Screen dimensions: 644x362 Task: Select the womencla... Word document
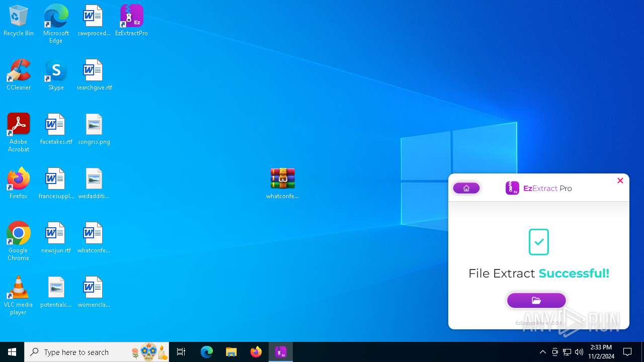(x=94, y=293)
